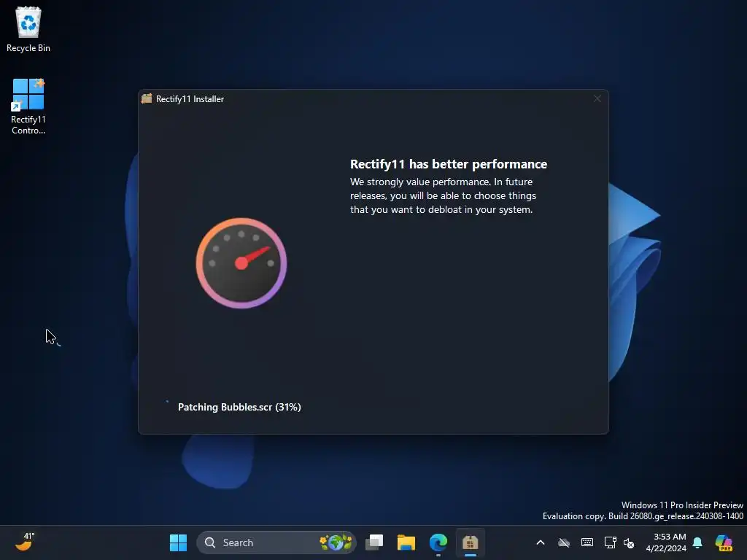Click the Earth Day search highlight icon
Screen dimensions: 747x560
click(x=336, y=542)
